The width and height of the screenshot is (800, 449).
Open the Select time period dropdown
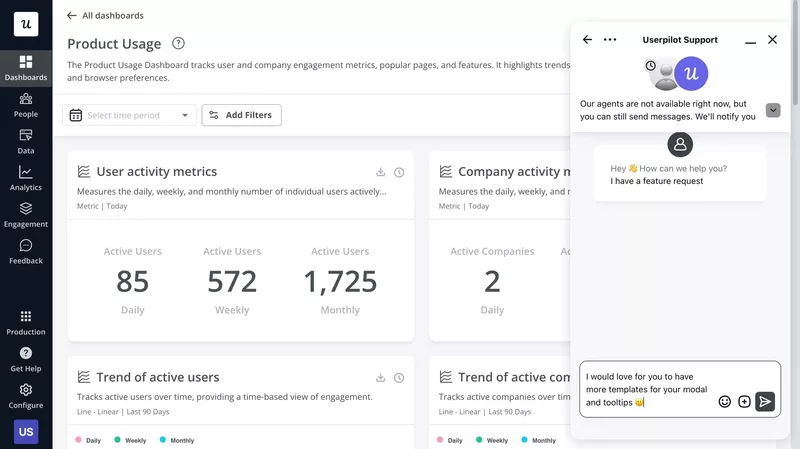point(129,115)
